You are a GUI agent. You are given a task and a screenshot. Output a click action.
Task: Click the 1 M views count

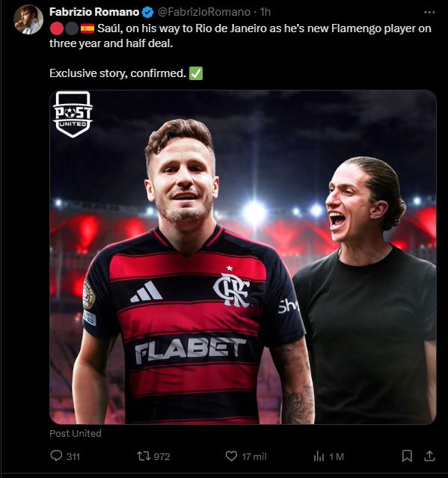(337, 456)
